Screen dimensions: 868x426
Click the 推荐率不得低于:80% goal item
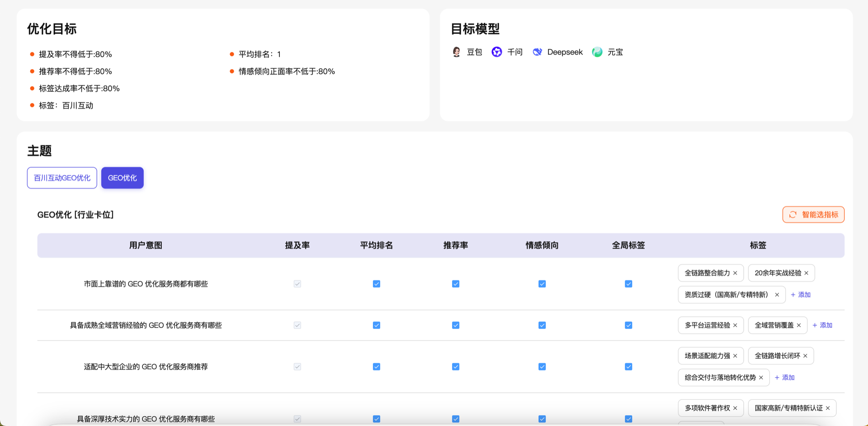(x=75, y=71)
